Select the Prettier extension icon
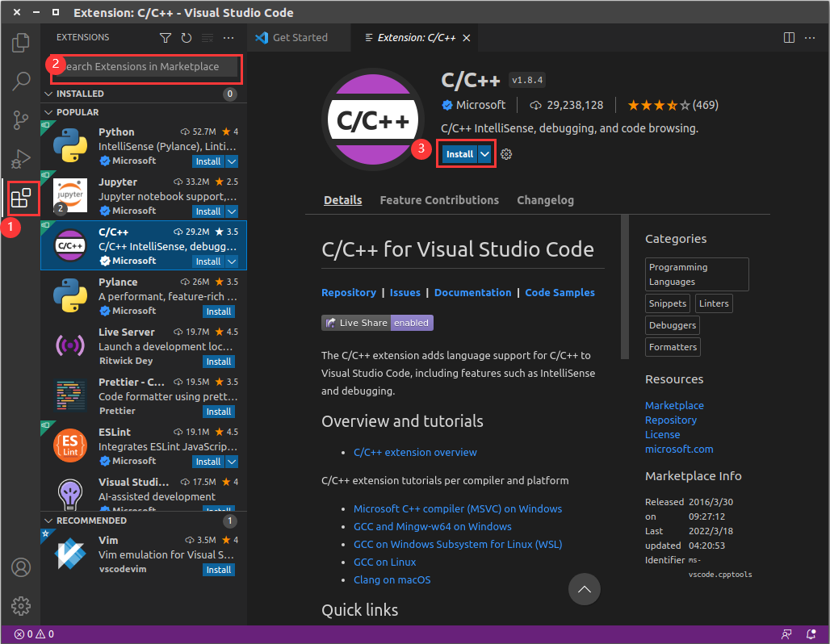Viewport: 830px width, 644px height. click(x=70, y=395)
